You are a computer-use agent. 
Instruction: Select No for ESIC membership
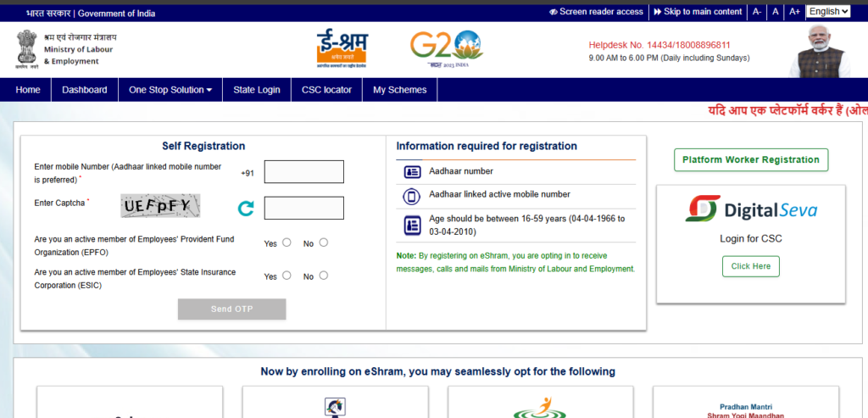click(x=324, y=276)
